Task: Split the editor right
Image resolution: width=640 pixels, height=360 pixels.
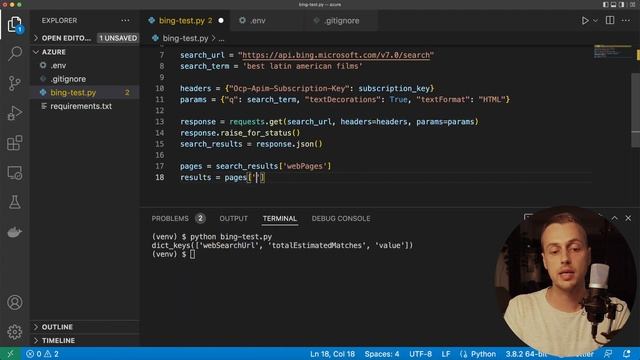Action: click(x=610, y=20)
